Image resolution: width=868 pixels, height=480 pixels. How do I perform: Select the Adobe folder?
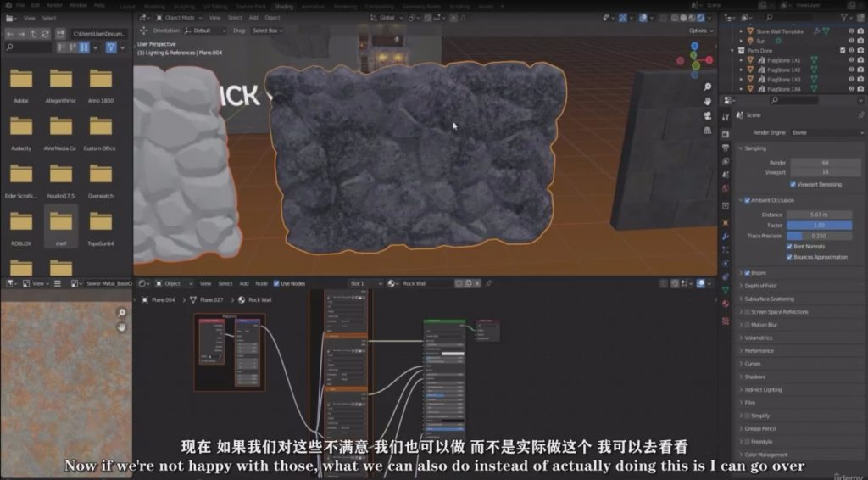21,86
